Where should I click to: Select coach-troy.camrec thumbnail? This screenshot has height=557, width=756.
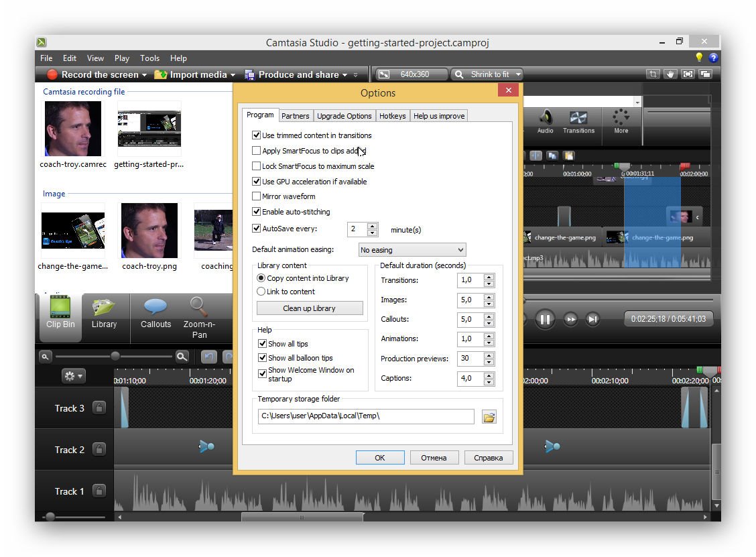click(73, 128)
